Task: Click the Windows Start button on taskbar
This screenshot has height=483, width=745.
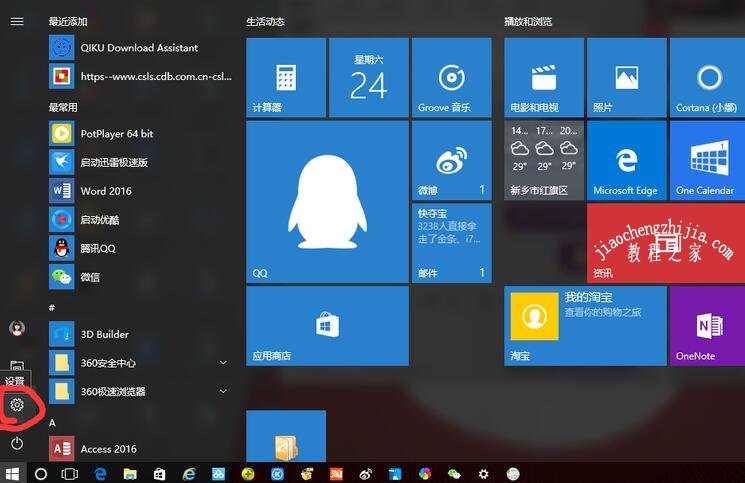Action: pyautogui.click(x=12, y=474)
